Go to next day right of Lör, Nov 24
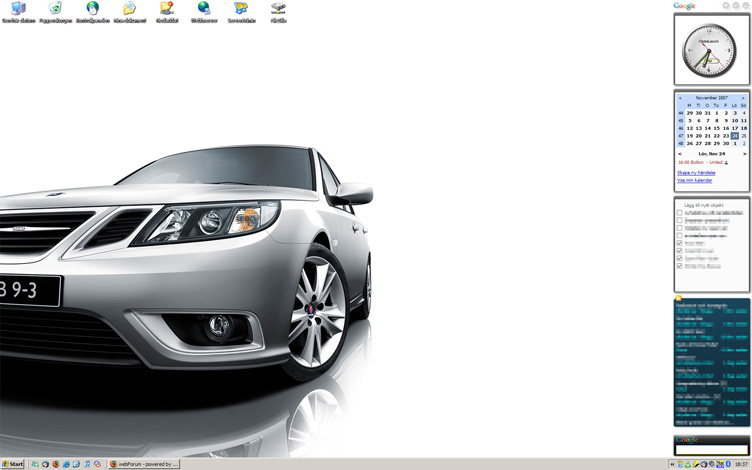 coord(745,154)
